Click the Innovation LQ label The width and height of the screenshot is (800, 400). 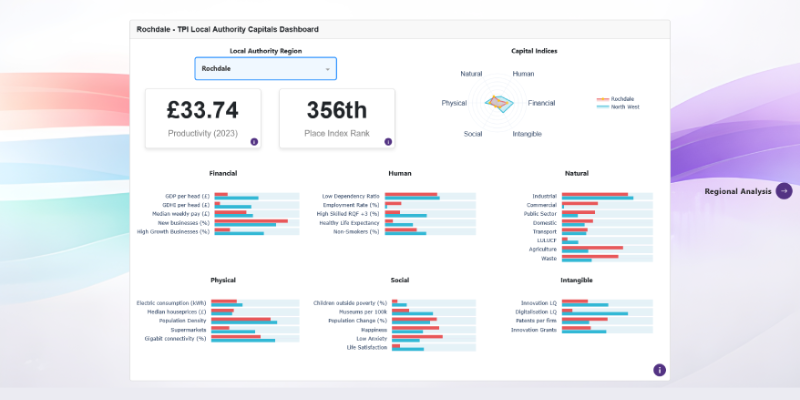[539, 303]
